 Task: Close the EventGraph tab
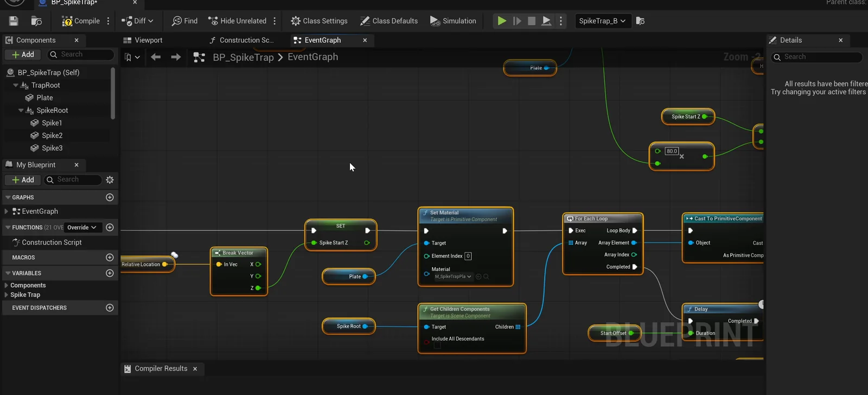click(x=365, y=40)
